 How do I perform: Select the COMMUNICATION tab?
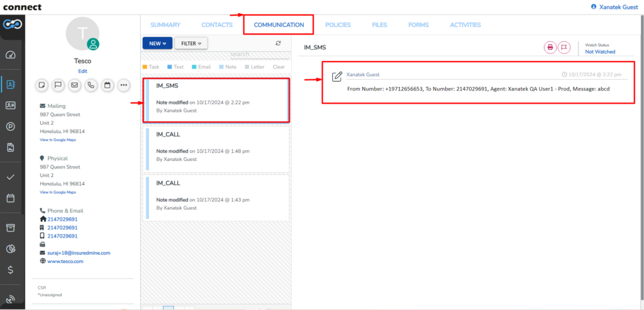(x=279, y=25)
